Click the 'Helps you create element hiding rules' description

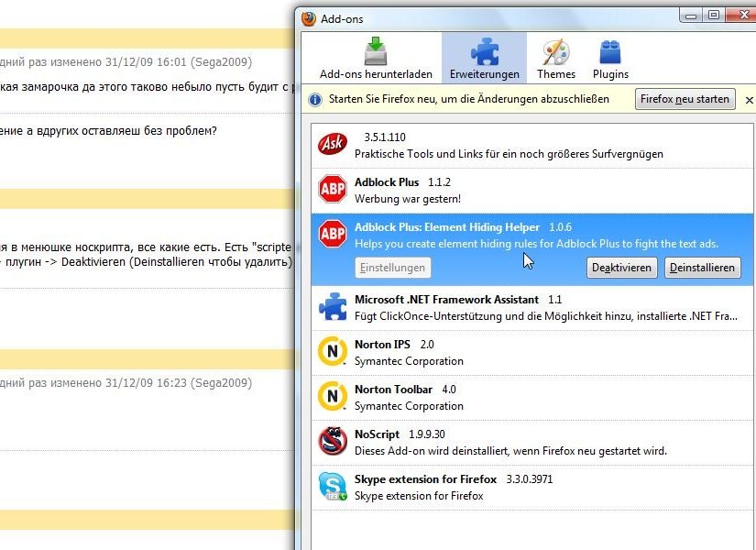pyautogui.click(x=537, y=244)
